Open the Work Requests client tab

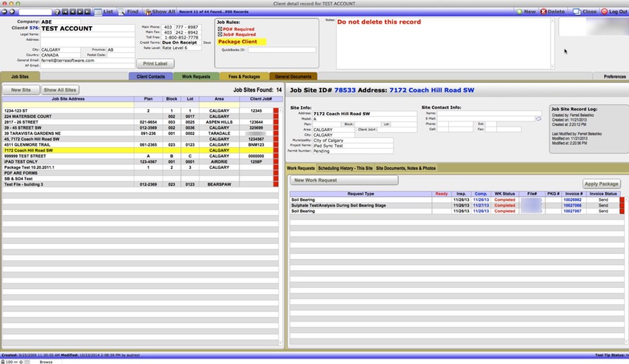coord(196,76)
